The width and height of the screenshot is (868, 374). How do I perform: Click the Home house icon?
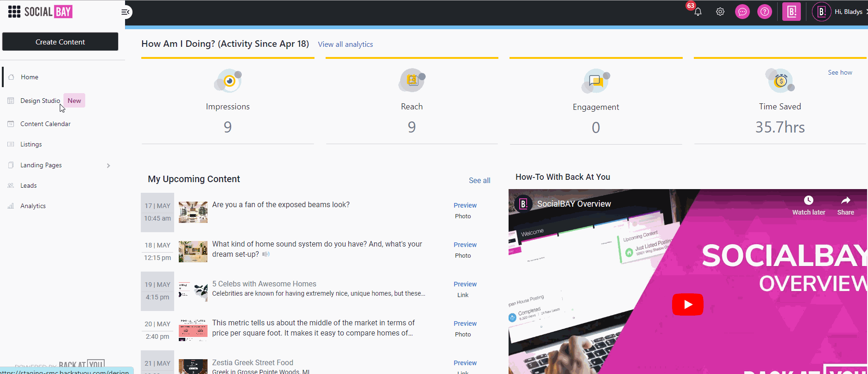pos(11,77)
